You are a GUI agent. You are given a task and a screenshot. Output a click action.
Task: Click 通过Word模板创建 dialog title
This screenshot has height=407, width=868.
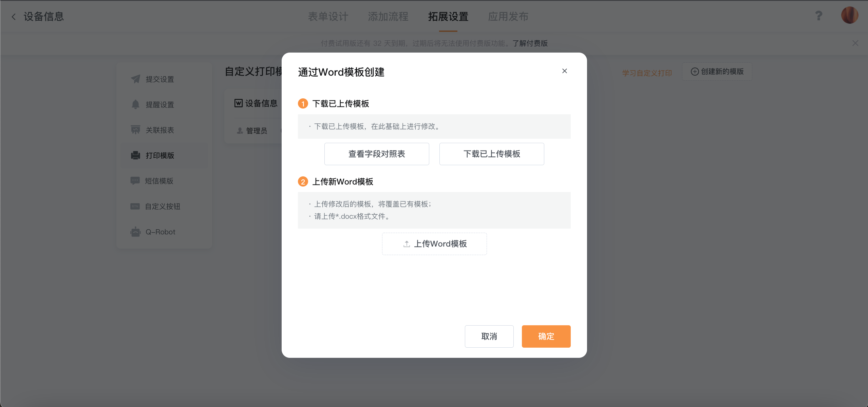pyautogui.click(x=341, y=72)
